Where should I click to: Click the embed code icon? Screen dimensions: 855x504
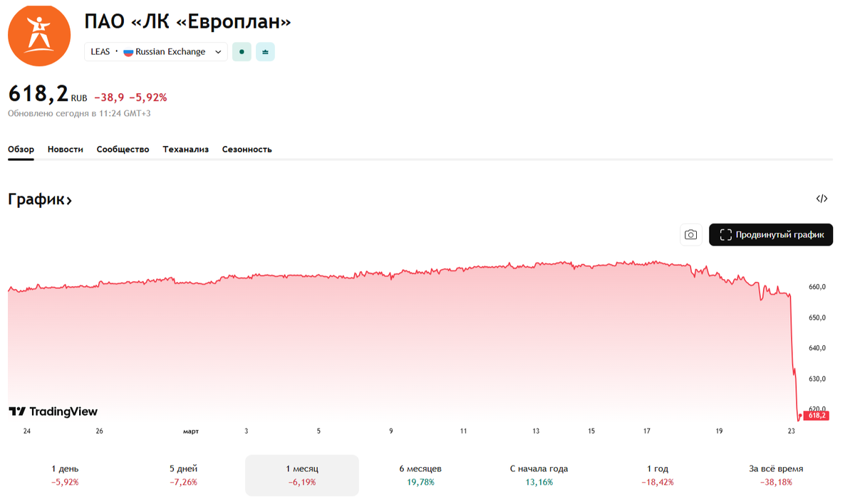pyautogui.click(x=822, y=199)
